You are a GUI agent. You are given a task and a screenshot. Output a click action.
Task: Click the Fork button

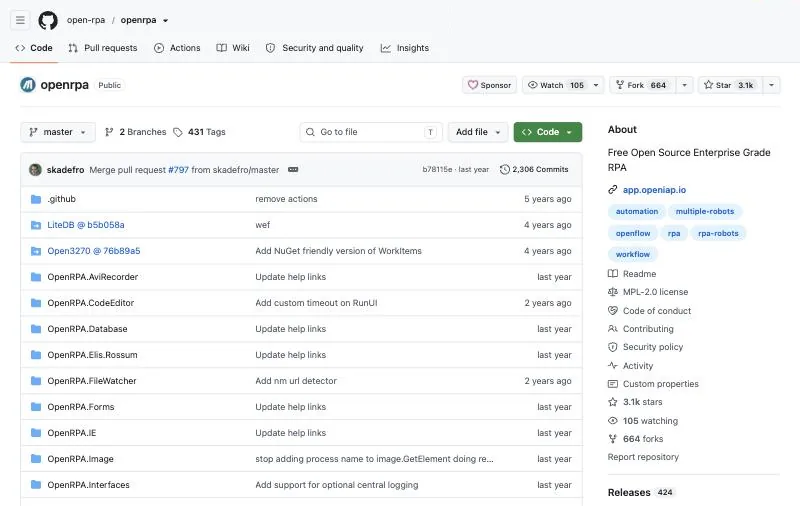(x=643, y=85)
